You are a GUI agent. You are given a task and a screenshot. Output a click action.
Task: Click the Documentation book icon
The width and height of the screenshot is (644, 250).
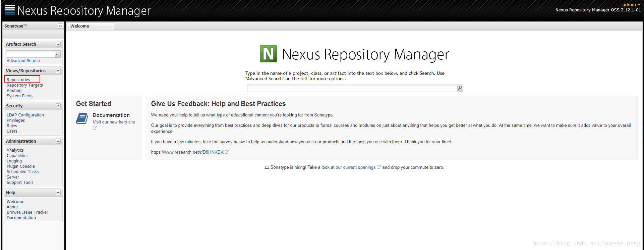[x=82, y=118]
